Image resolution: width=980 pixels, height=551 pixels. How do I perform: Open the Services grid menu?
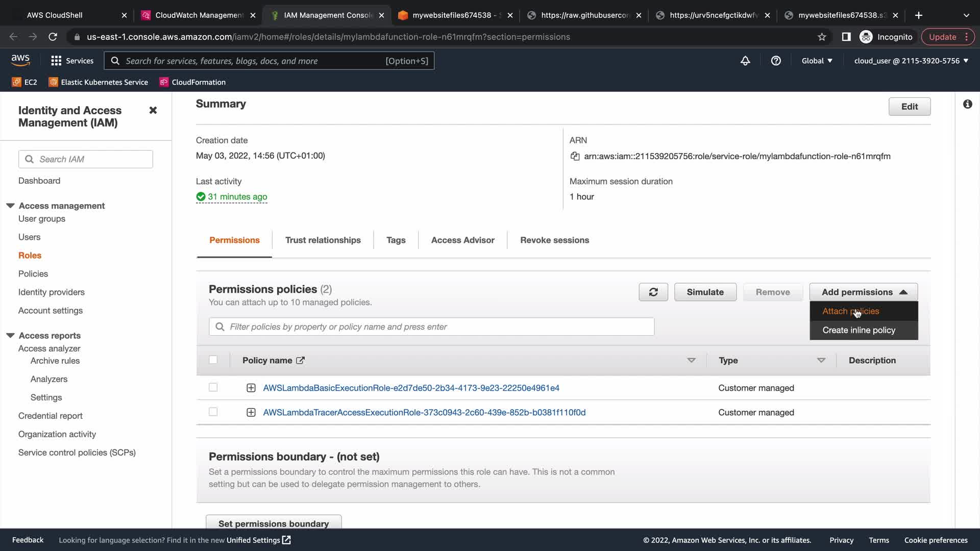pyautogui.click(x=72, y=61)
